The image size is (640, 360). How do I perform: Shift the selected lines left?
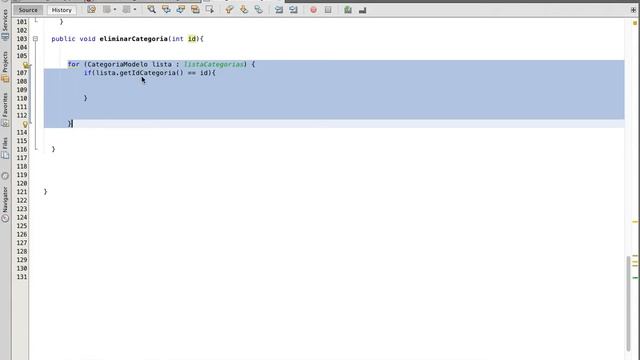click(x=279, y=9)
